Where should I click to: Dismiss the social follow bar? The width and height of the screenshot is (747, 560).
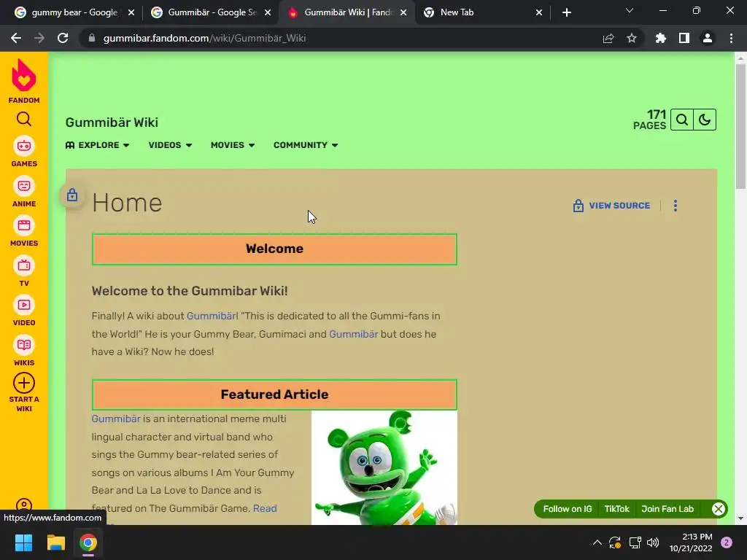coord(719,509)
